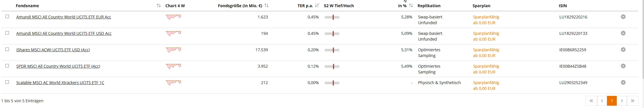Open SPDR MSCI All Country World UCITS ETF (Acc) link
The width and height of the screenshot is (644, 108).
(x=58, y=66)
